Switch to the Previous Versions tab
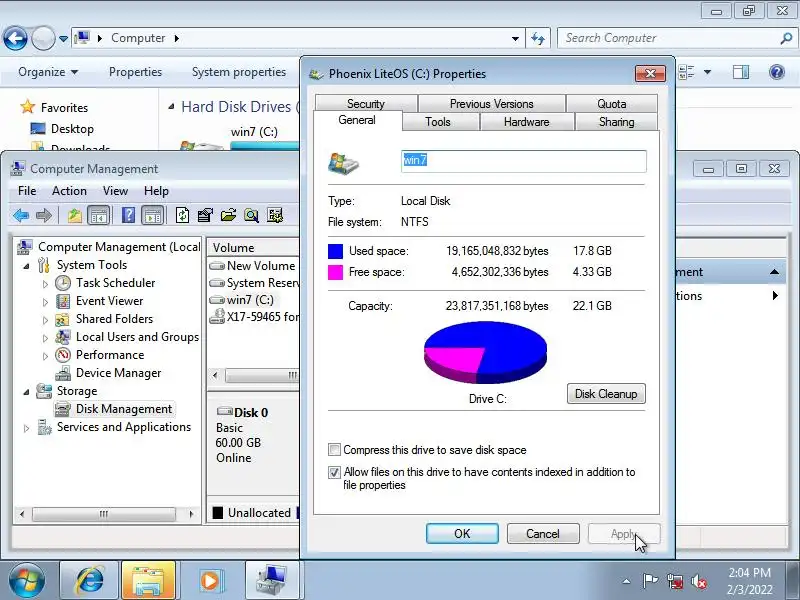Image resolution: width=800 pixels, height=600 pixels. tap(491, 104)
